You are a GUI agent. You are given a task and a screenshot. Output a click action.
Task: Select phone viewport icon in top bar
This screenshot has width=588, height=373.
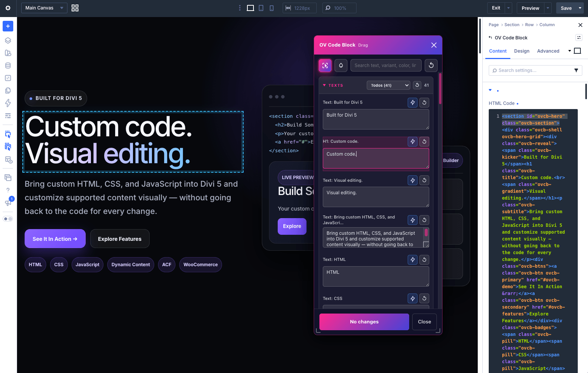click(272, 8)
